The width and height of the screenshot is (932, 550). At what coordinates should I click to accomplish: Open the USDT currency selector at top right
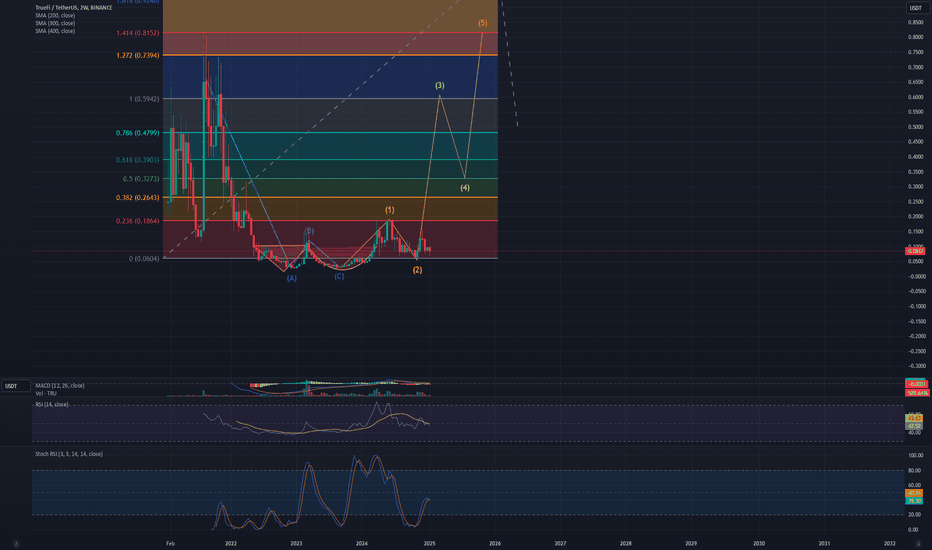click(x=915, y=8)
